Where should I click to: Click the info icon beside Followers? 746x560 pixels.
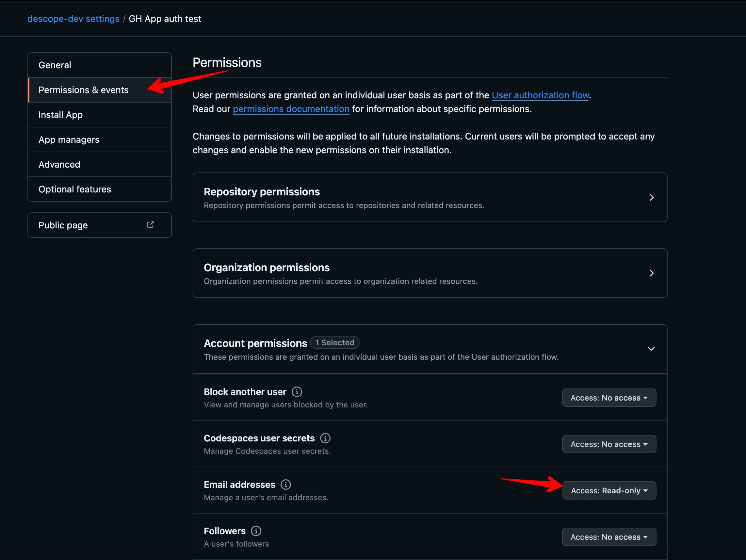click(x=256, y=531)
